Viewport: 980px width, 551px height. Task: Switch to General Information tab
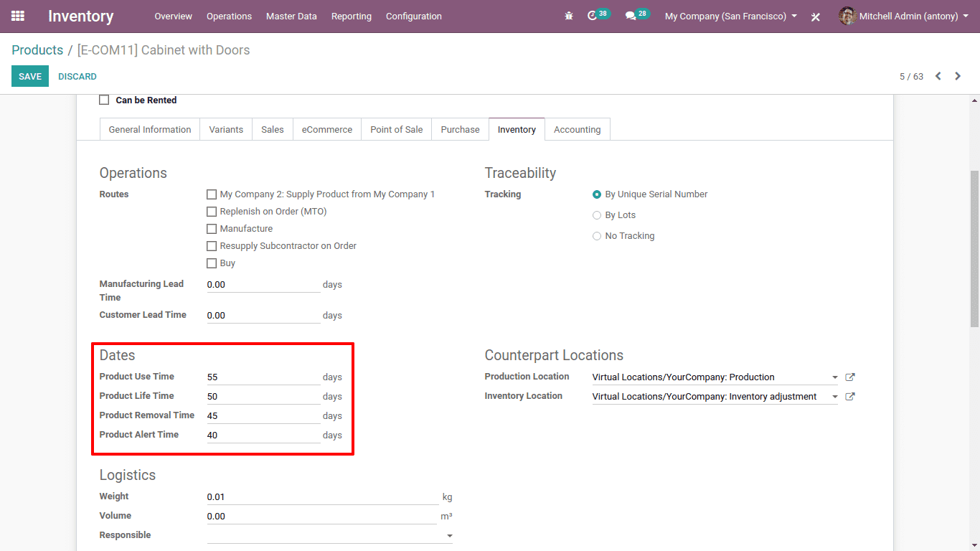150,129
